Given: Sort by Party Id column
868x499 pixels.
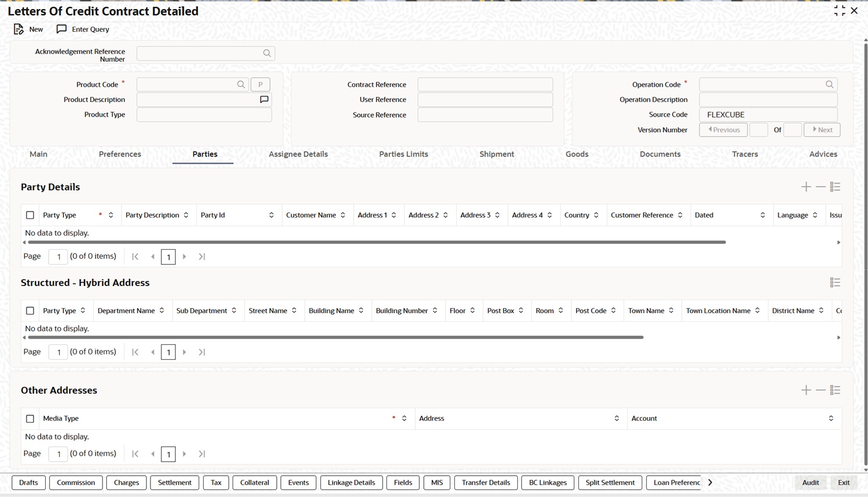Looking at the screenshot, I should coord(272,215).
